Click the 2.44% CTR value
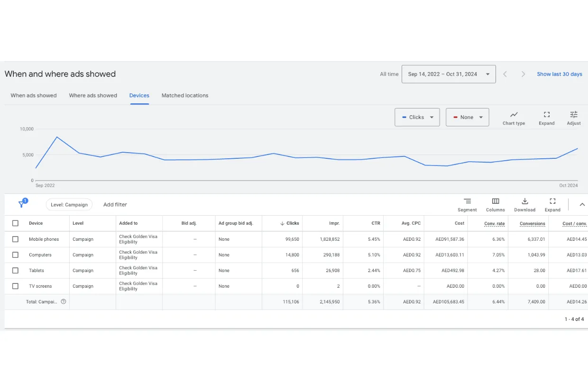The width and height of the screenshot is (588, 392). click(374, 271)
